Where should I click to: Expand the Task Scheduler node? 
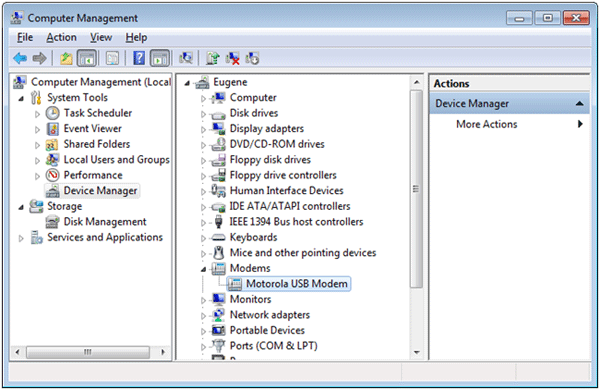[x=38, y=114]
